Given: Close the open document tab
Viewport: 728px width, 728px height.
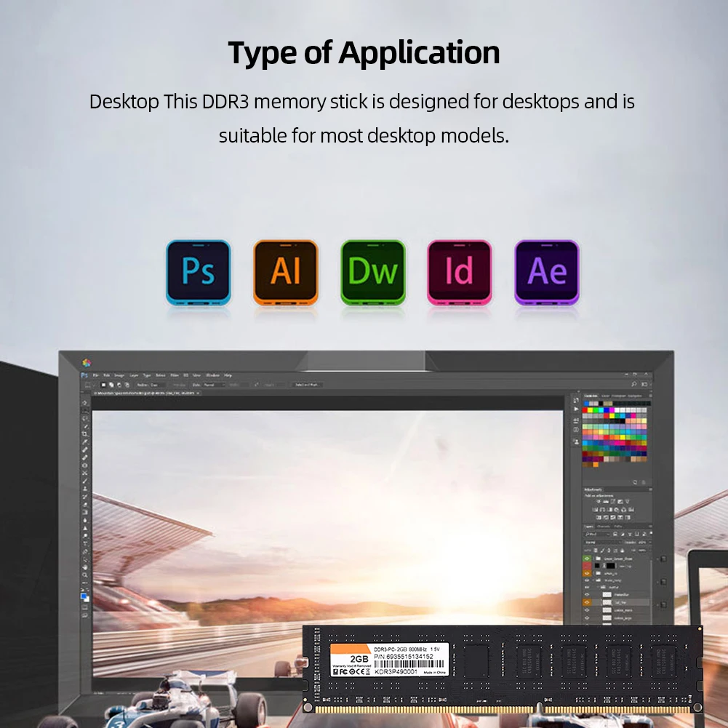Looking at the screenshot, I should (198, 393).
